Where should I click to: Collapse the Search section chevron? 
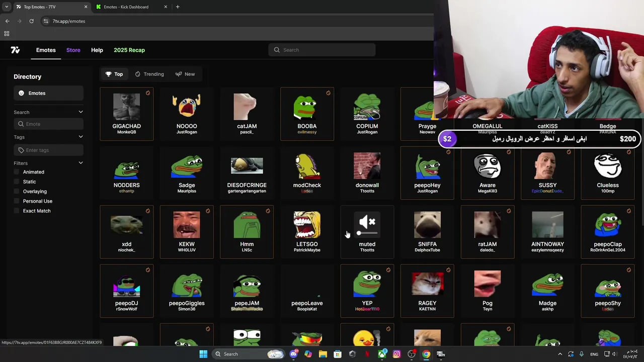(80, 112)
